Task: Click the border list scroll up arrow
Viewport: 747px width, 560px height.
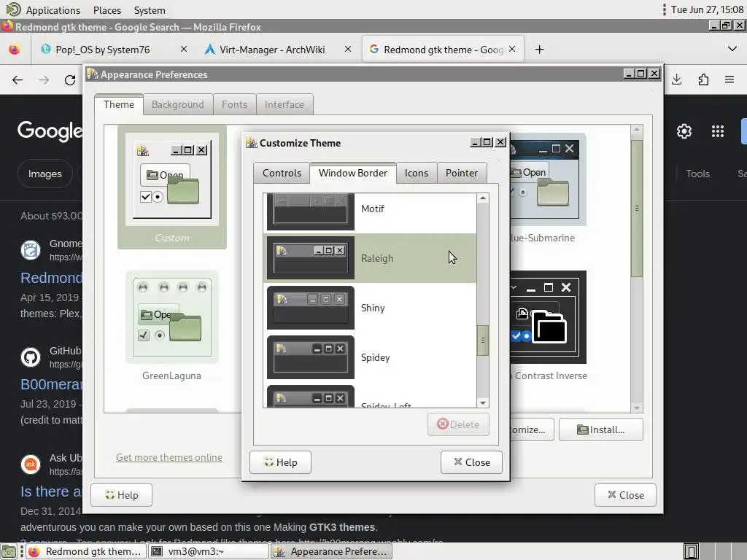Action: click(x=483, y=198)
